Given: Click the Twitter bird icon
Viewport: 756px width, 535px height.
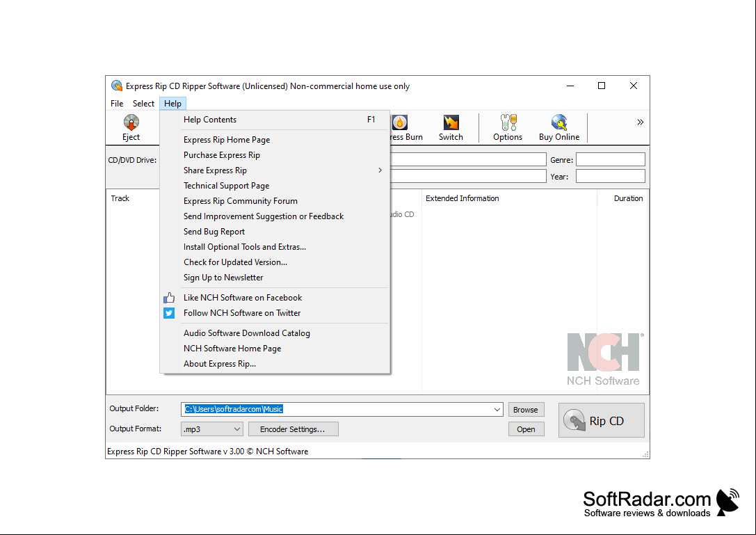Looking at the screenshot, I should [x=169, y=313].
